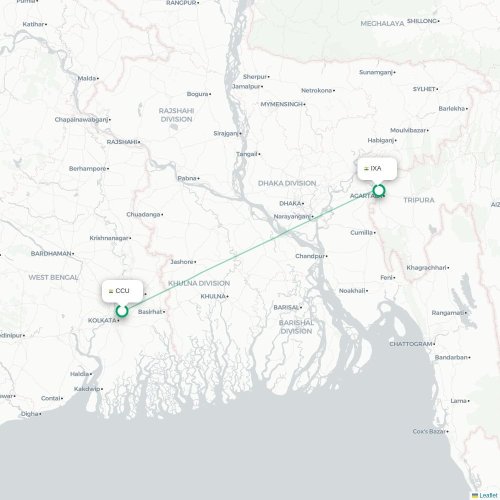
Task: Click the green flight route line
Action: point(250,251)
